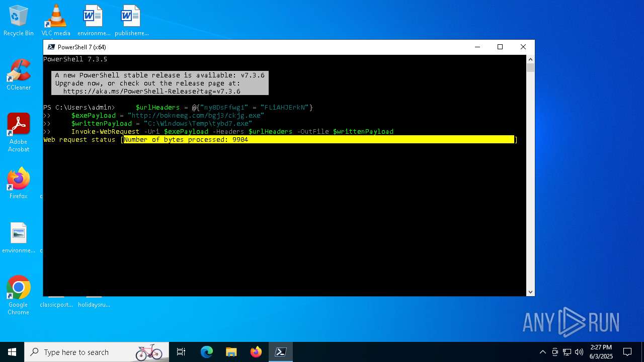Click the PowerShell scrollbar up arrow
The image size is (644, 362).
(x=530, y=59)
